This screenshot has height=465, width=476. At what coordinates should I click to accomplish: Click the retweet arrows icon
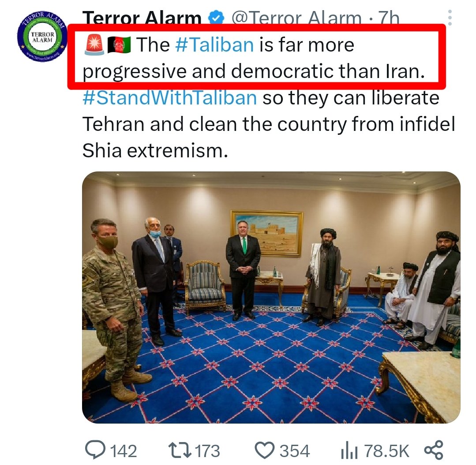[180, 450]
